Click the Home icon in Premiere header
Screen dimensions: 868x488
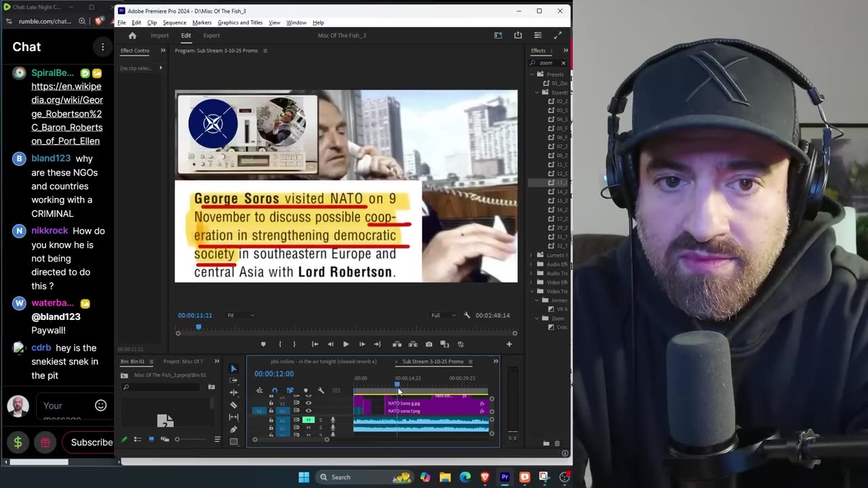(132, 35)
